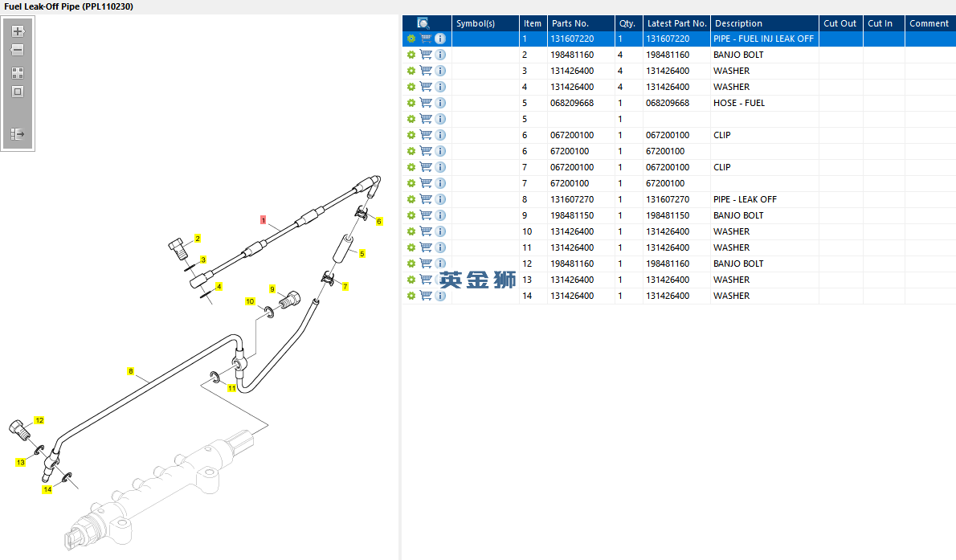
Task: Click callout 11 washer label on diagram
Action: (x=231, y=388)
